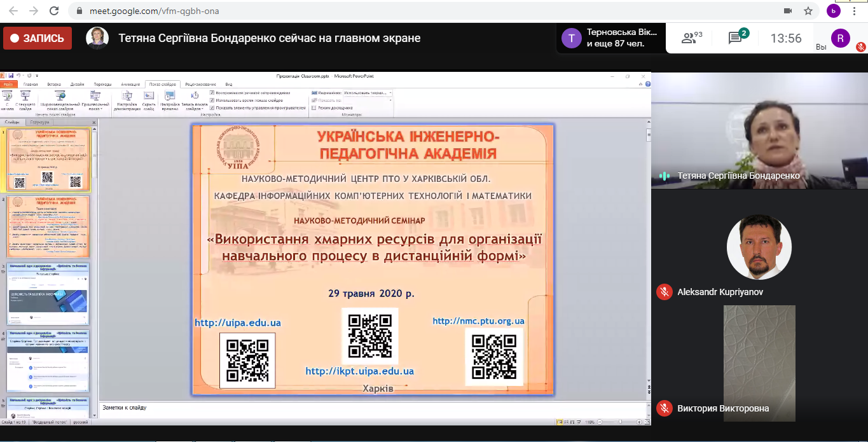Save presentation via Quick Access toolbar
The height and width of the screenshot is (442, 868).
click(x=10, y=76)
